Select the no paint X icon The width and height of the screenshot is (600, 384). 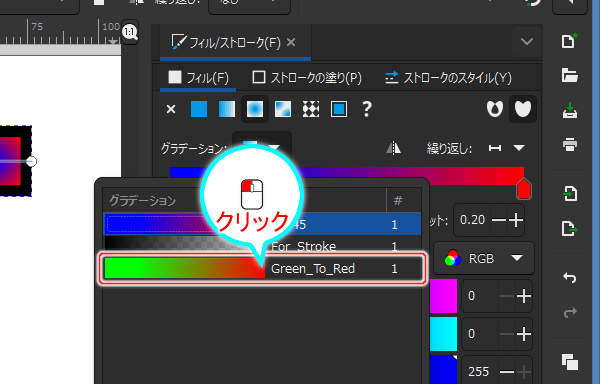click(171, 109)
